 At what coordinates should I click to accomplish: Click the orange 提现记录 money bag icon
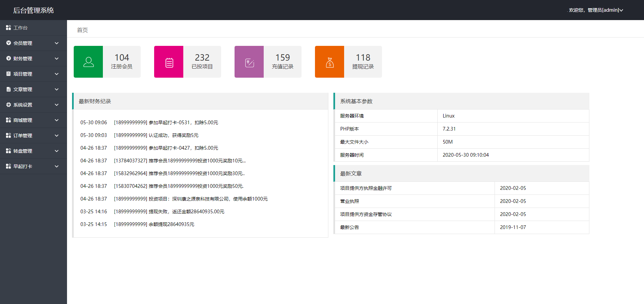(330, 62)
